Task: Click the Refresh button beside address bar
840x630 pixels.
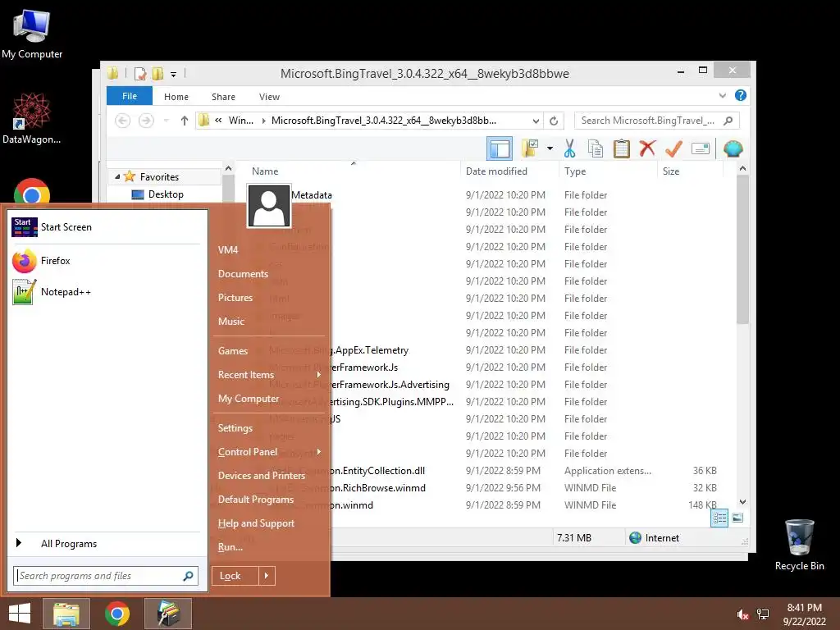Action: (x=554, y=121)
